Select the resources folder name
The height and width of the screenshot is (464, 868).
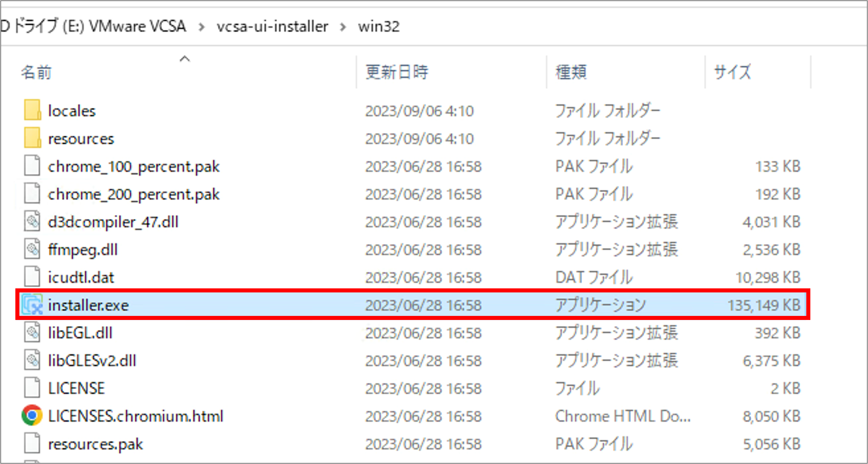click(81, 139)
